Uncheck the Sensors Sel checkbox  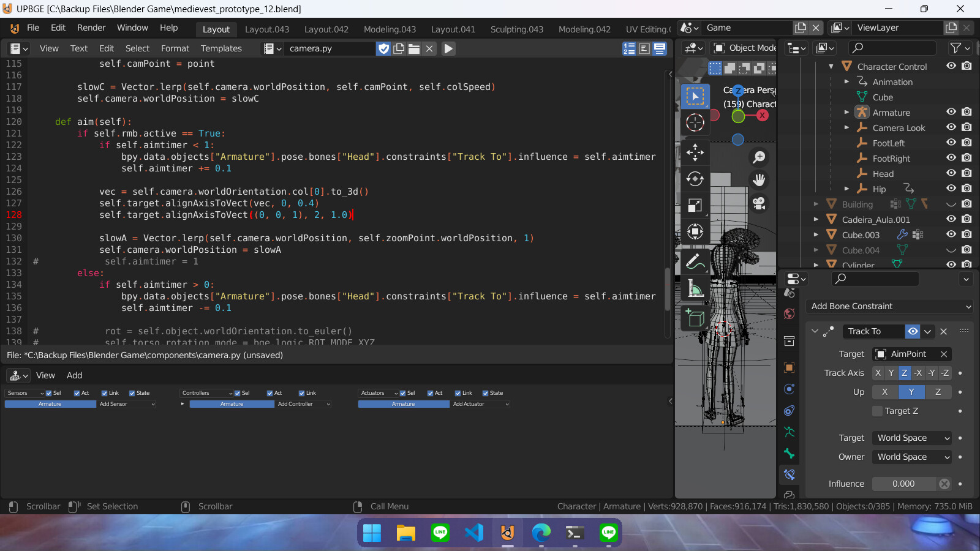(49, 393)
